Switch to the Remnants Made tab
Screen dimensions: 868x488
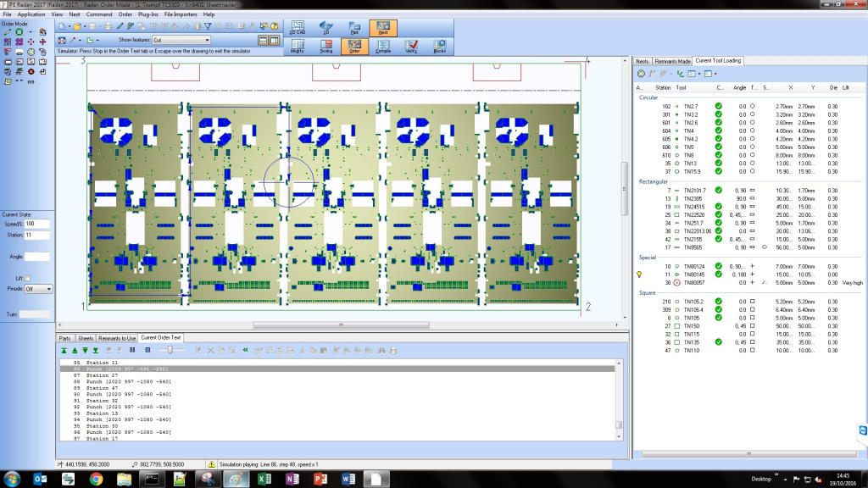tap(672, 61)
